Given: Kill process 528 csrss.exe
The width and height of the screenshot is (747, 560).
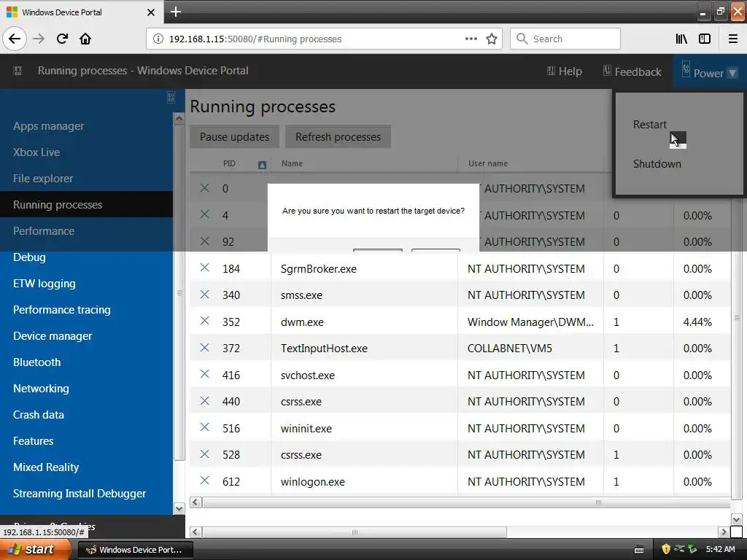Looking at the screenshot, I should [x=204, y=454].
